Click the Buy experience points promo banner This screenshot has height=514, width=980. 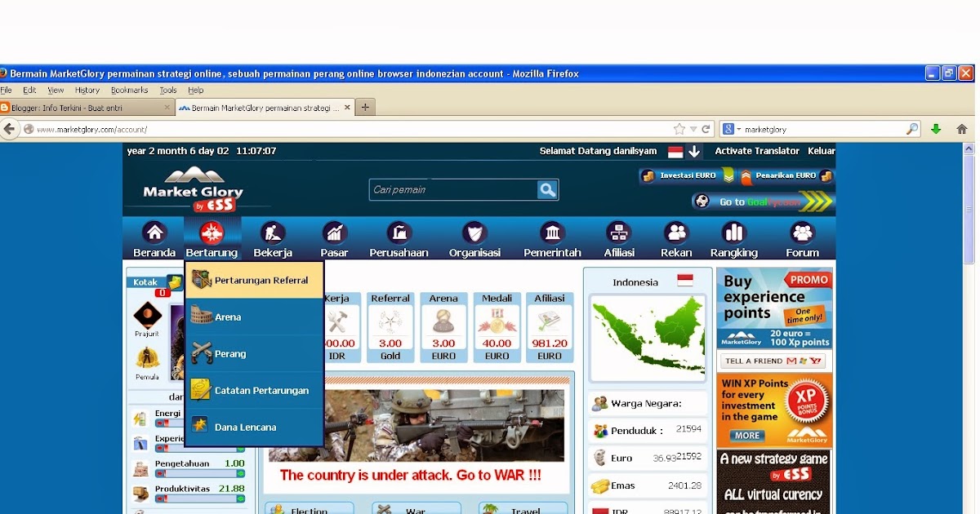[x=775, y=309]
